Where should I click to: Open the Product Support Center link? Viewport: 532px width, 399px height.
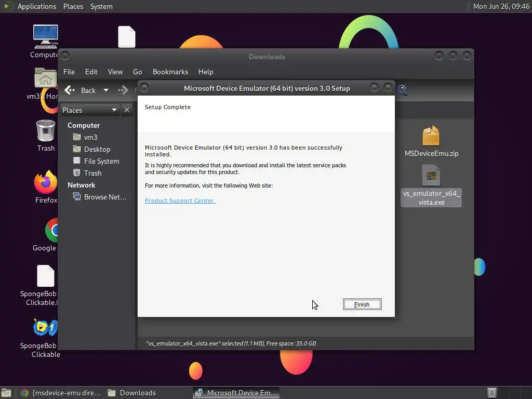(180, 201)
